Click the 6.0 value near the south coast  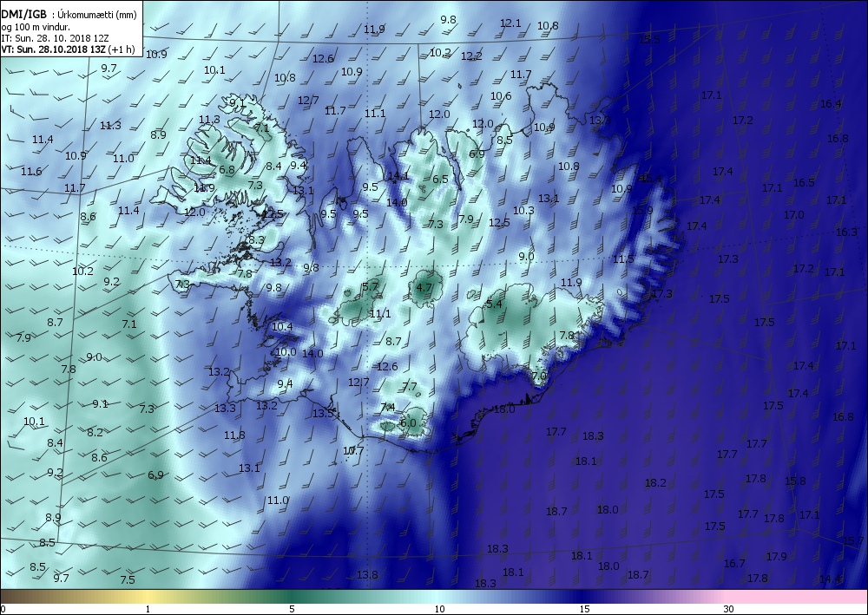pos(407,422)
